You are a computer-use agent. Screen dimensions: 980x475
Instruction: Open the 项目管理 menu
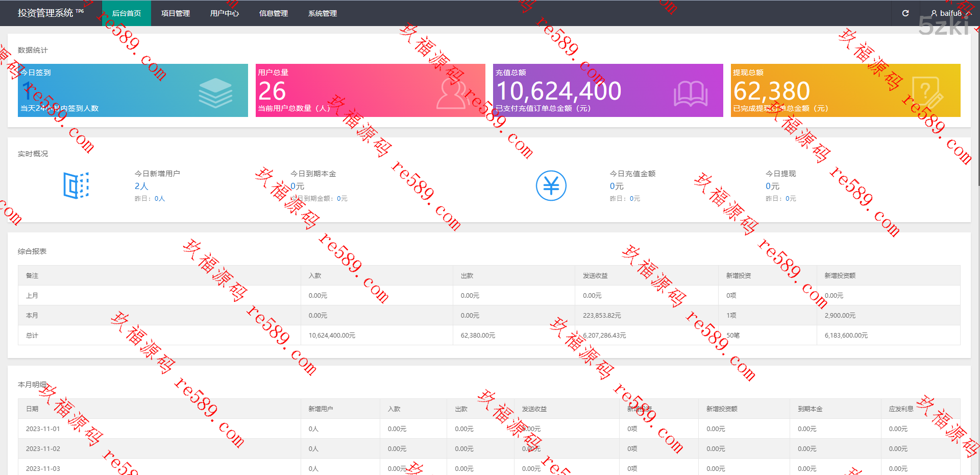pos(176,13)
